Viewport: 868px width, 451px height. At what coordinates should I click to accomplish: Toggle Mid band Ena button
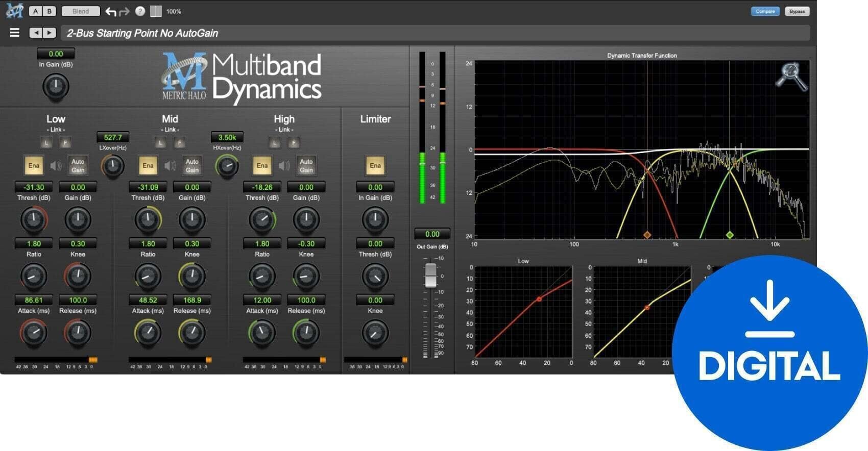(x=148, y=165)
